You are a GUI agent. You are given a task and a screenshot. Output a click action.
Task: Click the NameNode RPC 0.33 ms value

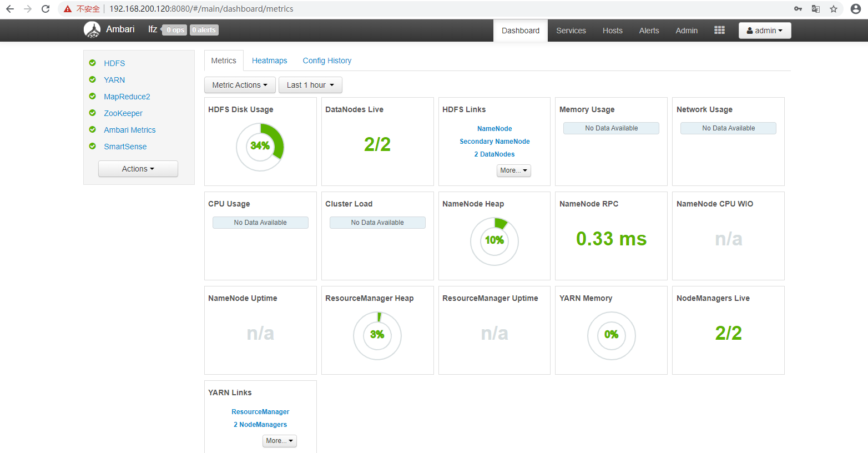[x=612, y=239]
